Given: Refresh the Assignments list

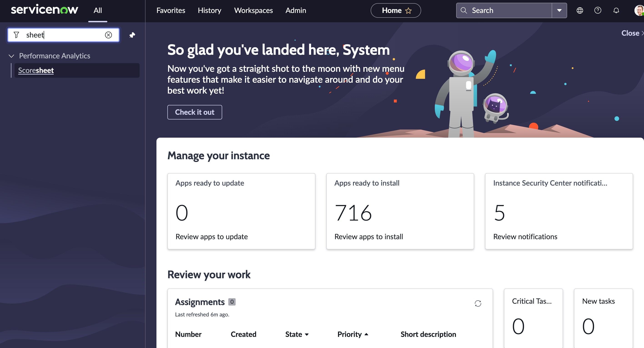Looking at the screenshot, I should pos(478,303).
